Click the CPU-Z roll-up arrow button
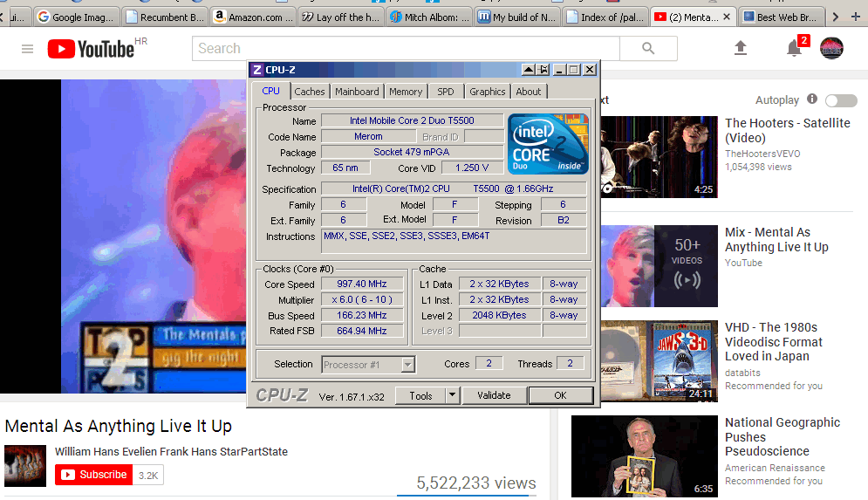 528,70
